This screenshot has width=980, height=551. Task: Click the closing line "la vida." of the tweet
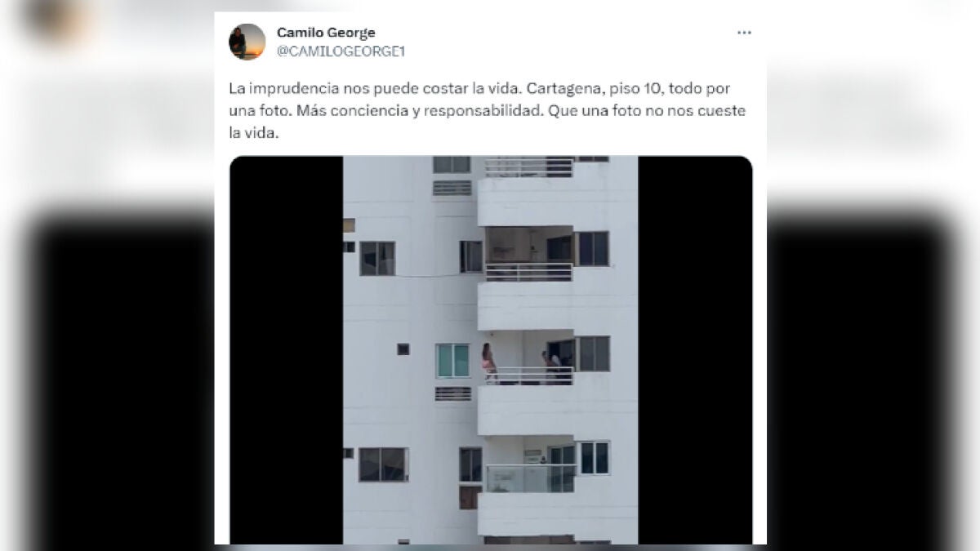(254, 136)
